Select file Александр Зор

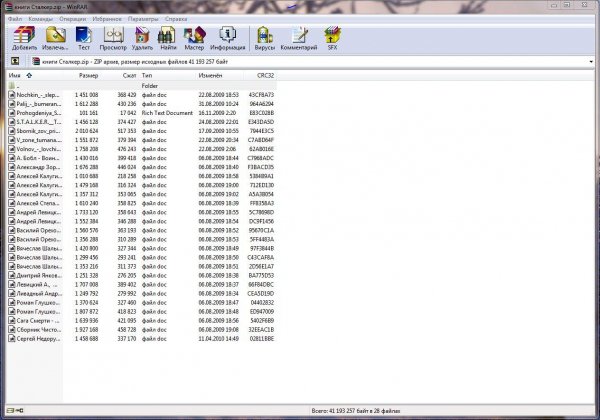(x=38, y=167)
